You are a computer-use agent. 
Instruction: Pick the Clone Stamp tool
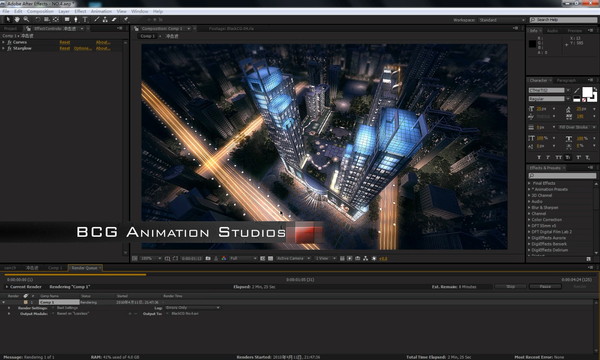(105, 20)
